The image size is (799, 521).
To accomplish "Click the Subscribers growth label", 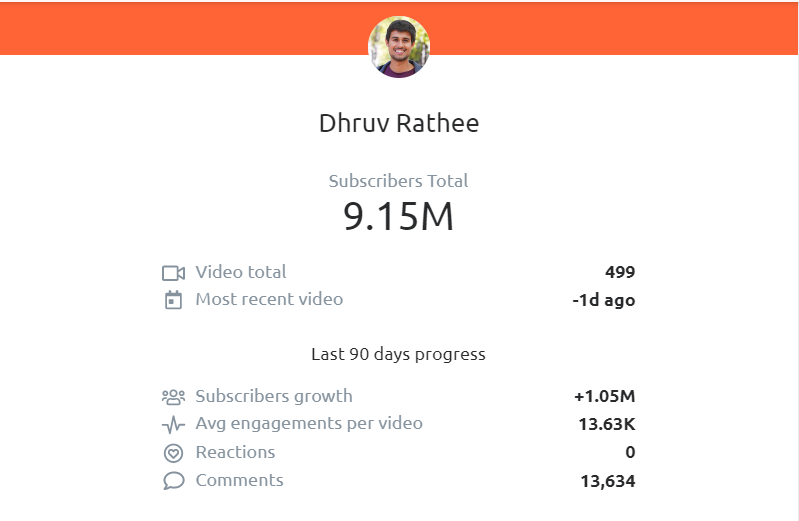I will pos(274,396).
